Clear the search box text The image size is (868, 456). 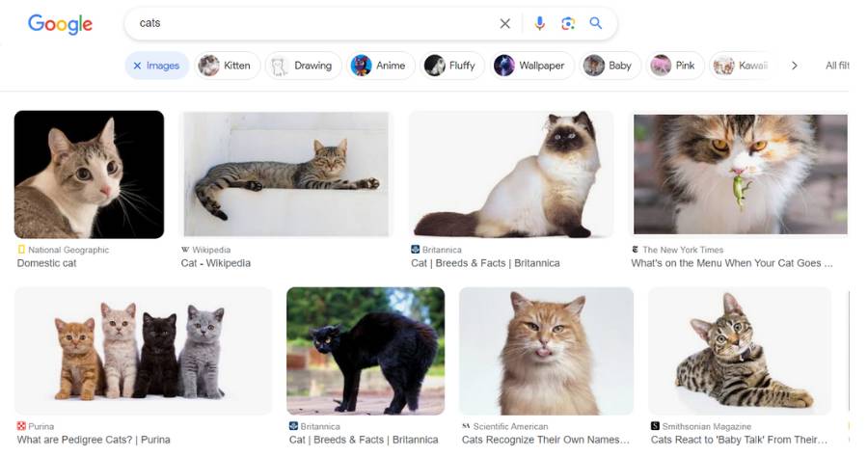pos(504,24)
